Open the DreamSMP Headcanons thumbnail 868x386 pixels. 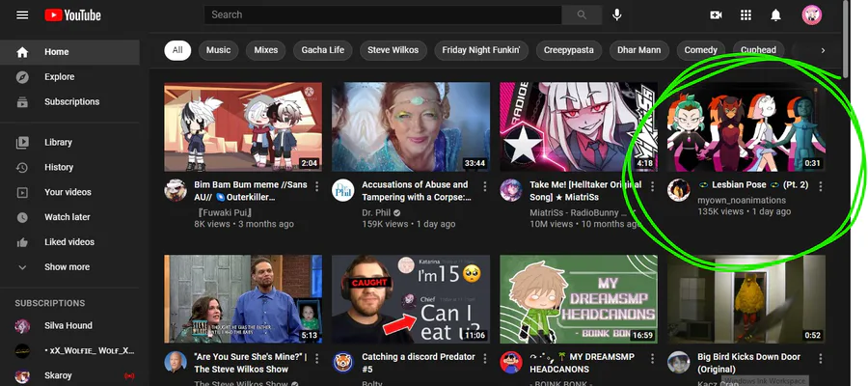579,299
